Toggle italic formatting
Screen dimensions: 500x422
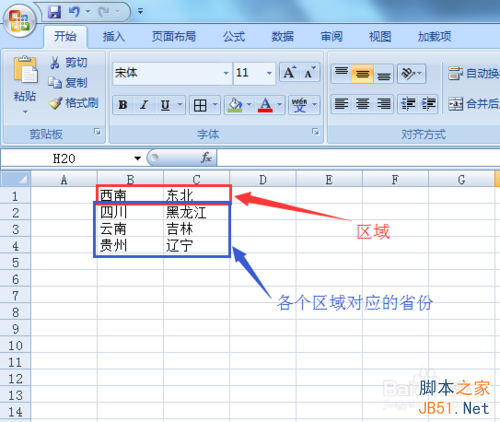point(144,105)
